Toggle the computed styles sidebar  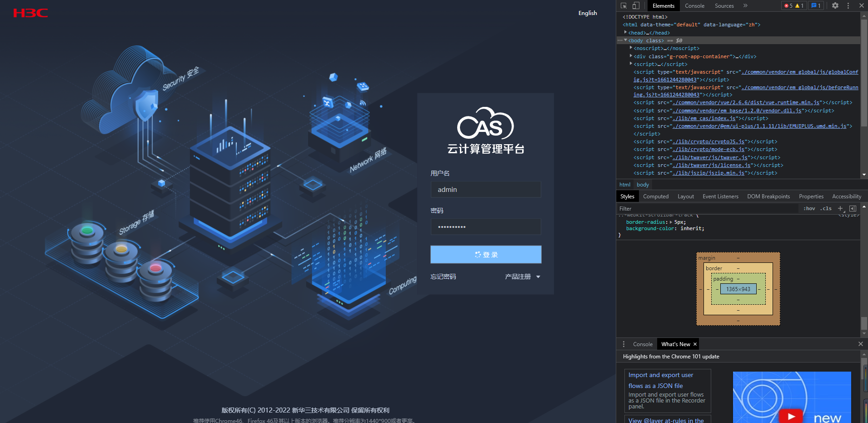(x=853, y=208)
